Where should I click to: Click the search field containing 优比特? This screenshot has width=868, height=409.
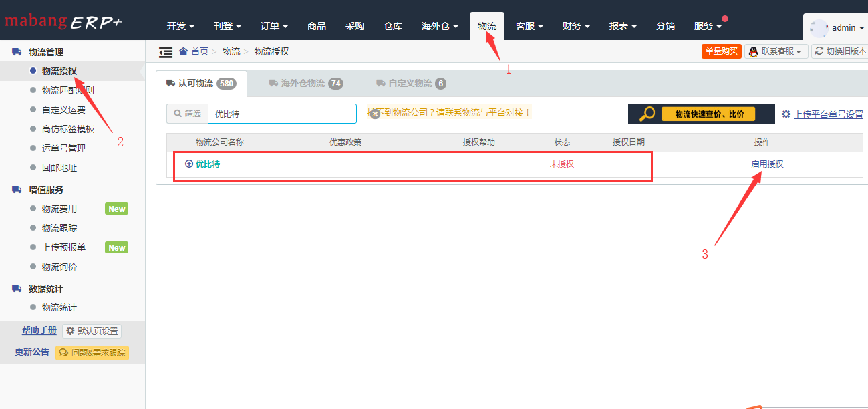(281, 114)
